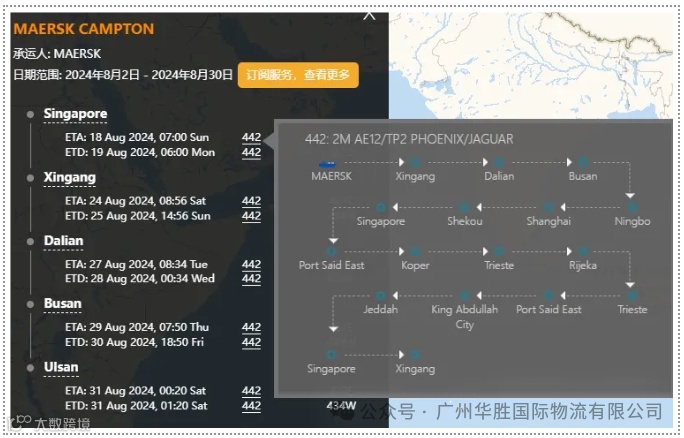Screen dimensions: 684x438
Task: Select text ETD: 19 Aug 2024, 06:00 Mon
Action: click(x=140, y=152)
